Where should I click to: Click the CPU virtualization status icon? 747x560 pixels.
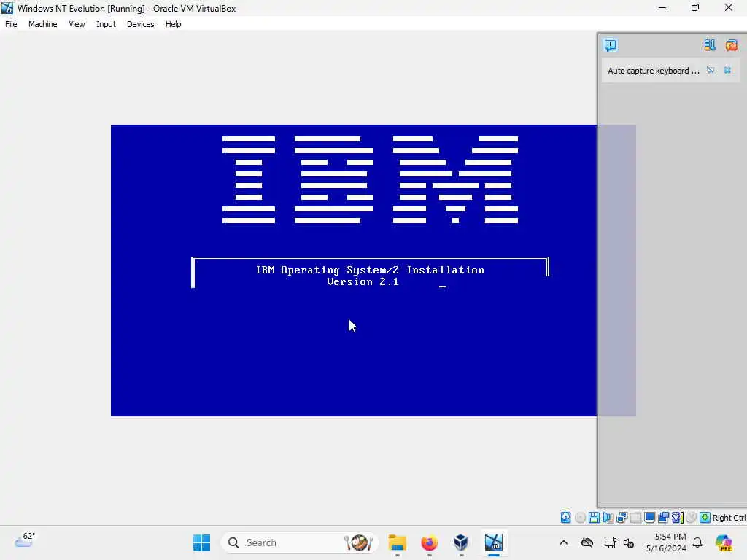(678, 517)
